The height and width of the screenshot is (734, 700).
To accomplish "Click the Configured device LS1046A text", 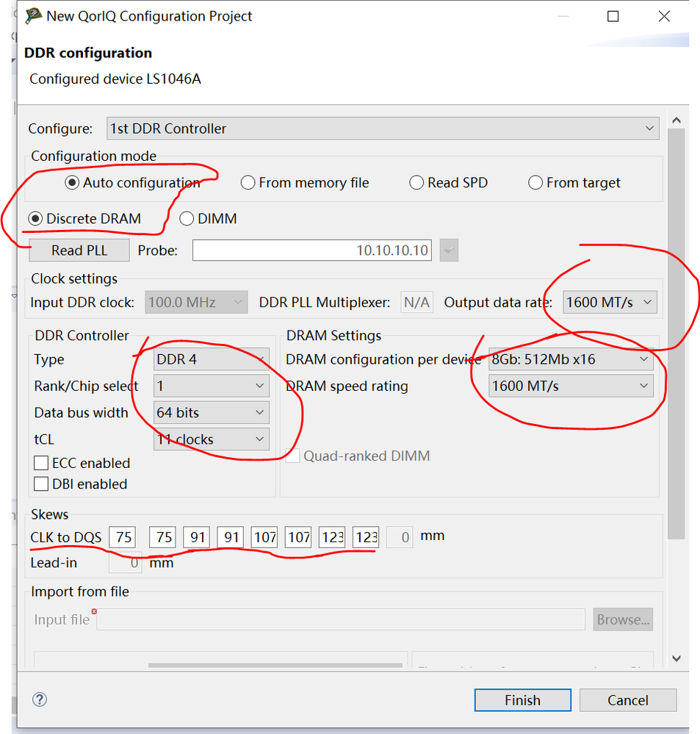I will coord(115,79).
